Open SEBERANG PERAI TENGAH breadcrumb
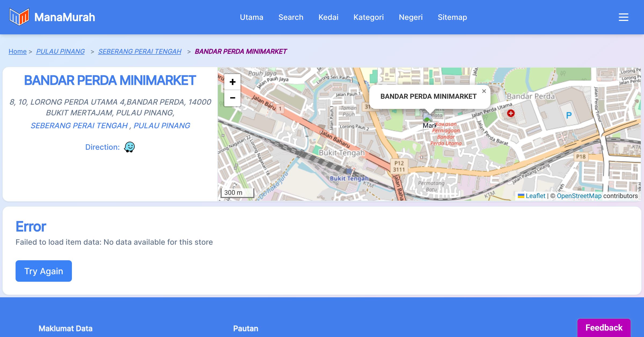The height and width of the screenshot is (337, 644). [140, 51]
